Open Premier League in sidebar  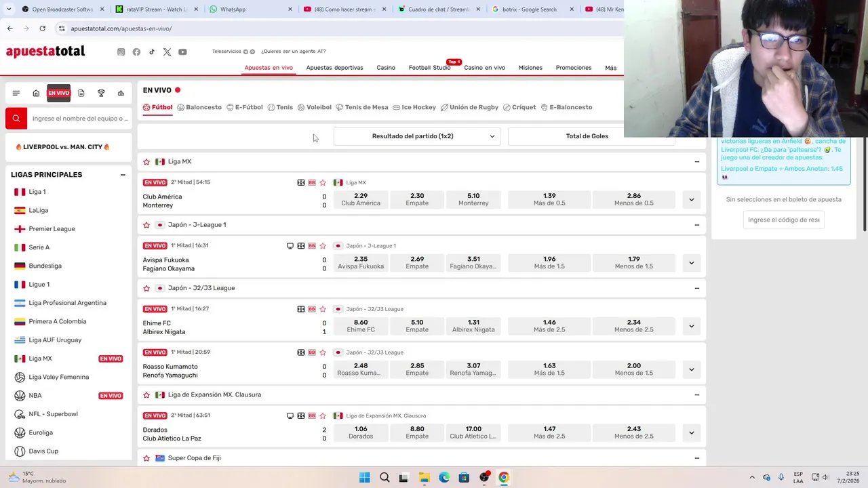pyautogui.click(x=52, y=229)
